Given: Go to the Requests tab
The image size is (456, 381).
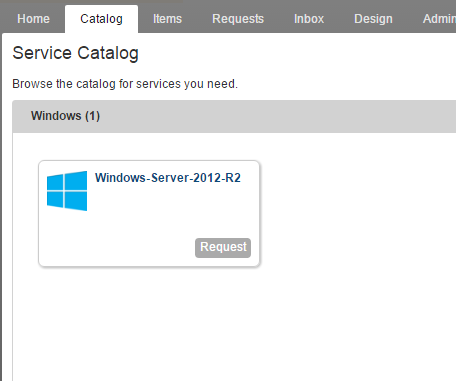Looking at the screenshot, I should [238, 19].
